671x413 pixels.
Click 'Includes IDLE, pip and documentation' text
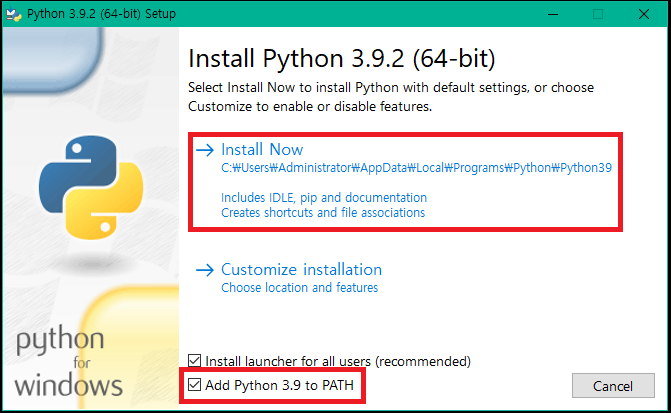click(324, 198)
